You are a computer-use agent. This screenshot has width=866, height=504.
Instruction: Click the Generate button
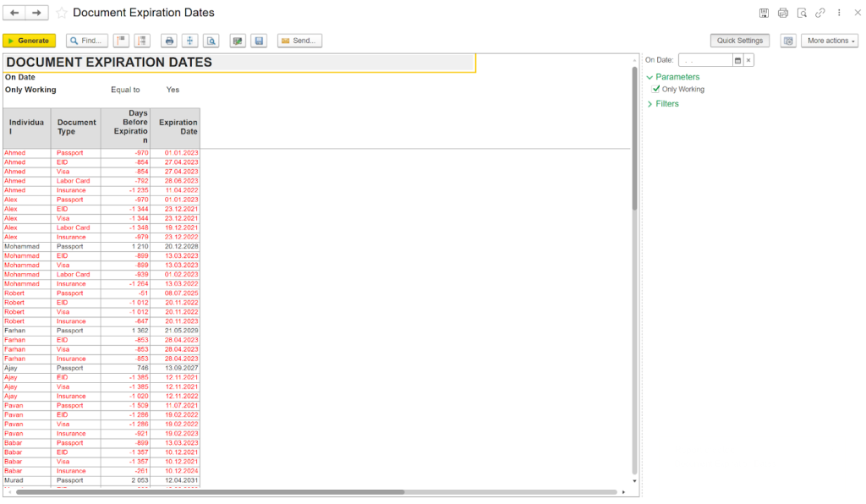[29, 41]
